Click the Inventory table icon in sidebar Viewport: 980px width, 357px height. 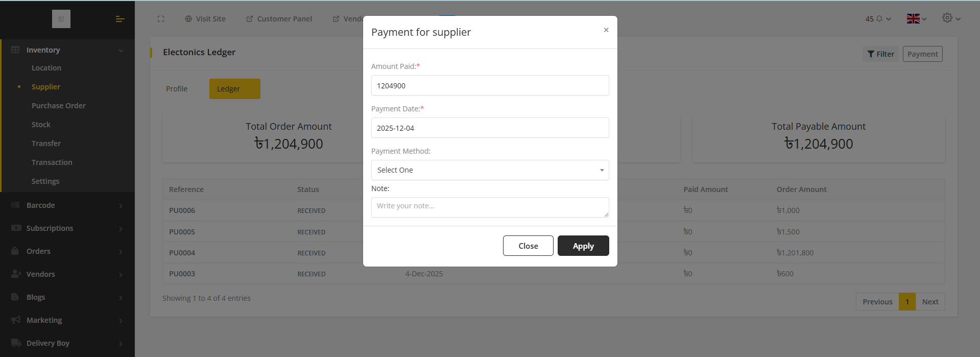tap(15, 50)
